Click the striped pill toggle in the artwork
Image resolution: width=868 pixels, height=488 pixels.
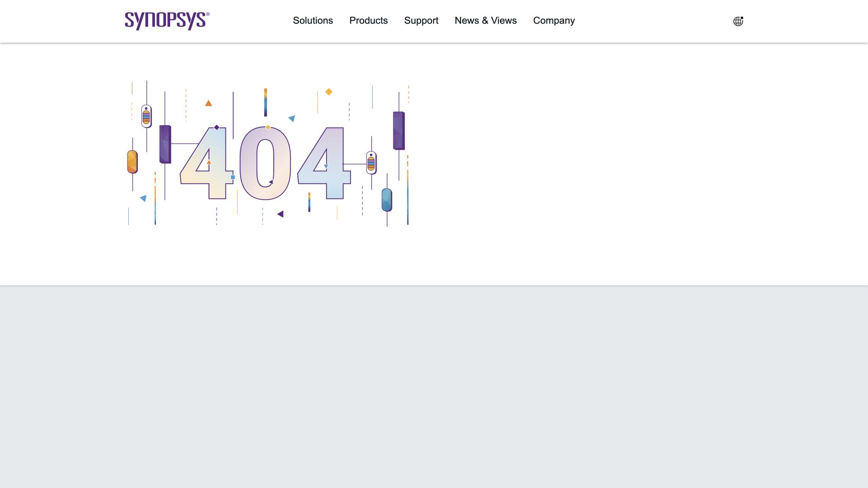point(146,117)
